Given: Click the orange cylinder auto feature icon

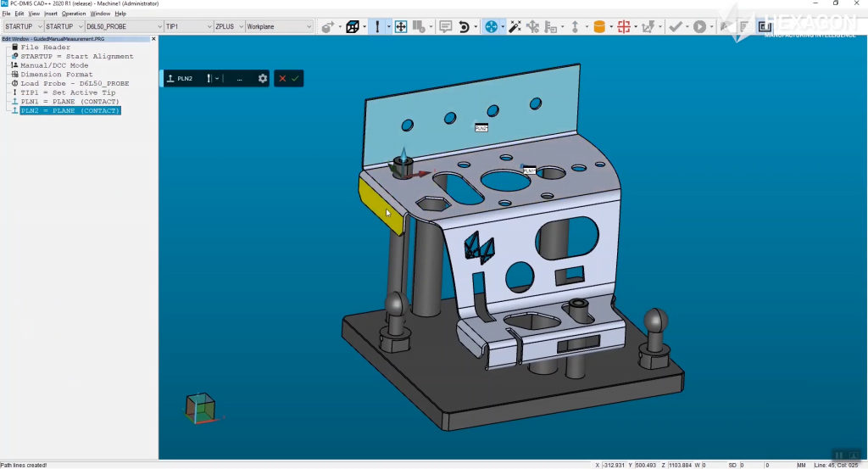Looking at the screenshot, I should [599, 27].
